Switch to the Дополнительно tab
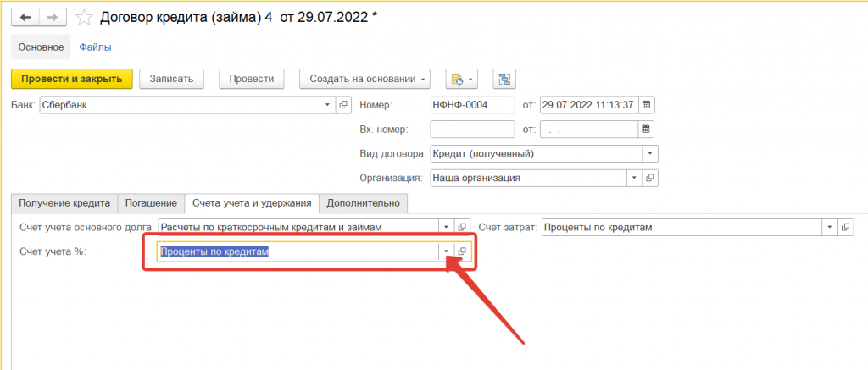 [x=364, y=203]
